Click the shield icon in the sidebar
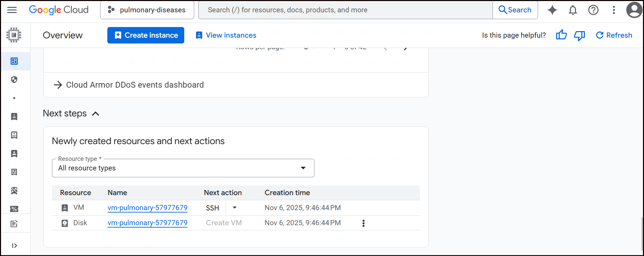The height and width of the screenshot is (256, 644). [x=14, y=80]
